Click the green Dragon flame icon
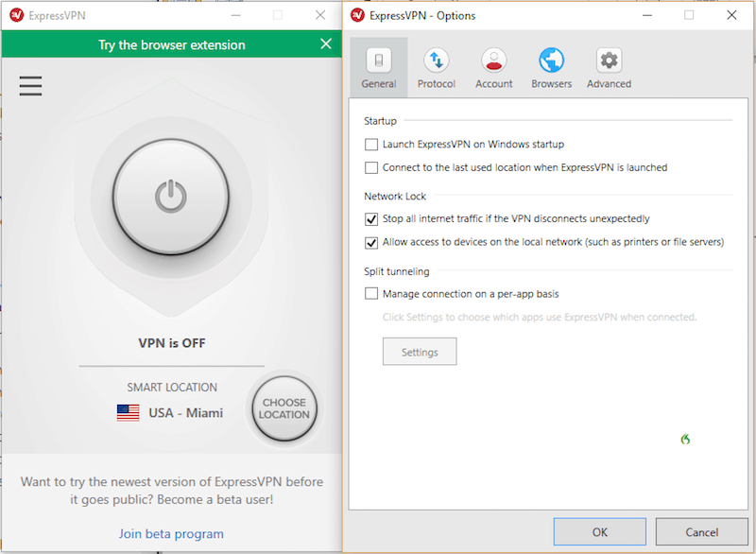The width and height of the screenshot is (756, 554). 685,439
